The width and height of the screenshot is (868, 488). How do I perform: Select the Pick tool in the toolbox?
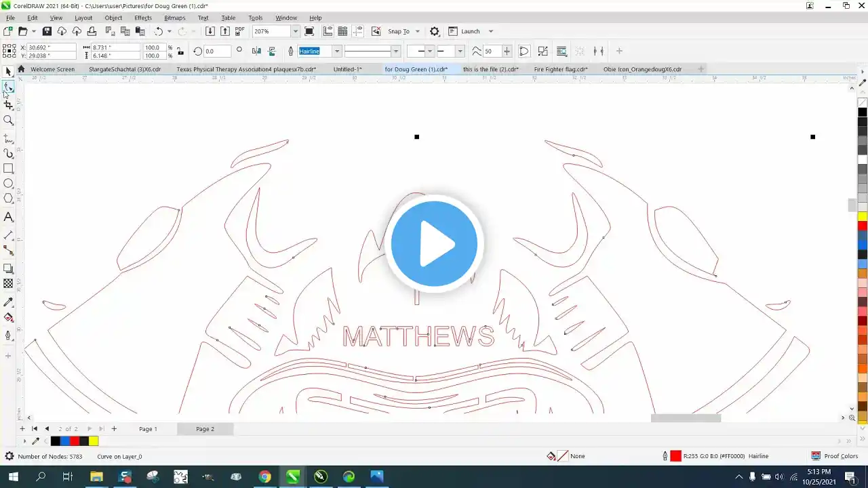[x=8, y=71]
